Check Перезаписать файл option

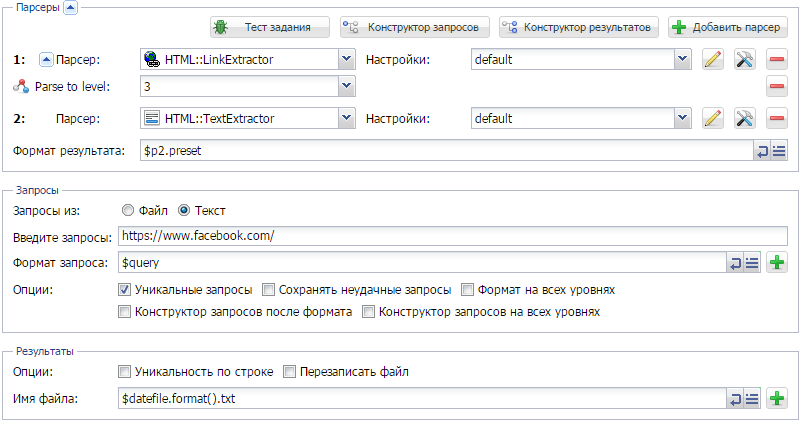click(289, 372)
